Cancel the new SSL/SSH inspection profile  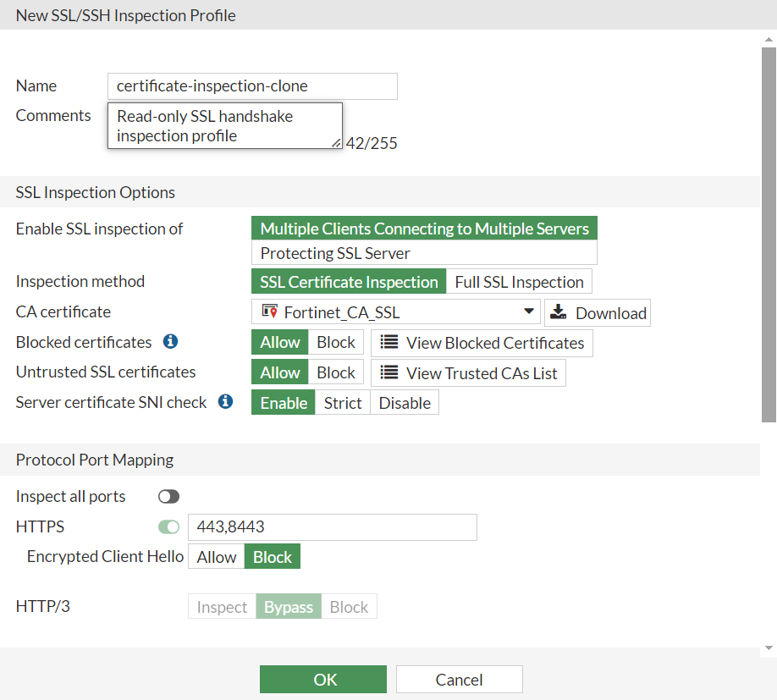tap(459, 678)
